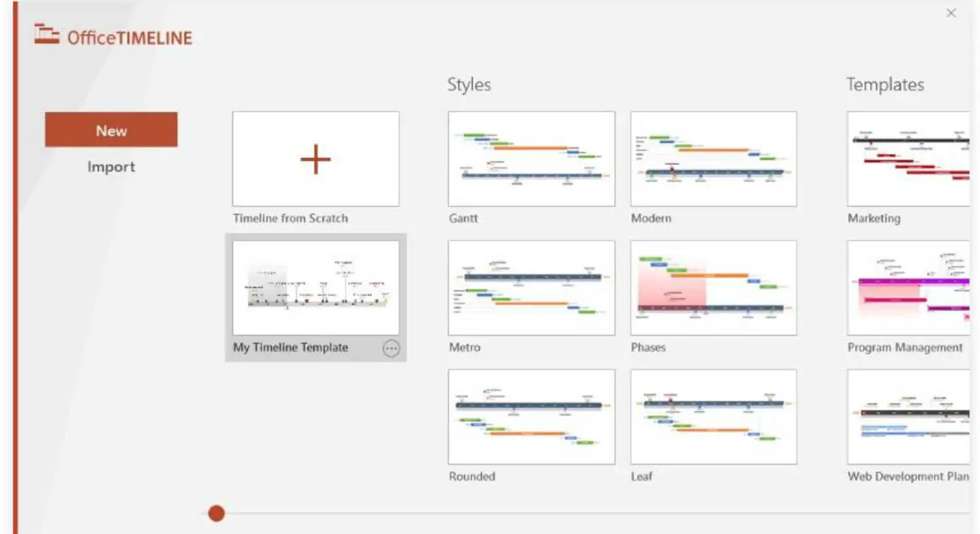Open the Program Management template

[909, 288]
